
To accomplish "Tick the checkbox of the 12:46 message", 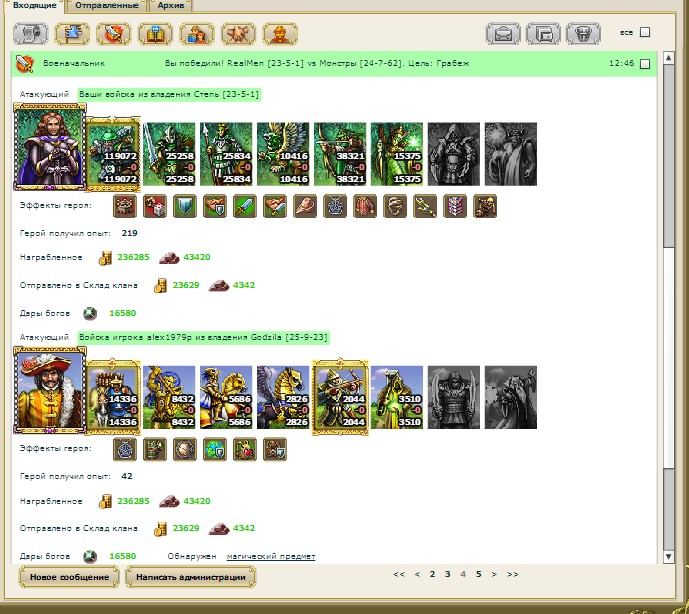I will coord(645,64).
